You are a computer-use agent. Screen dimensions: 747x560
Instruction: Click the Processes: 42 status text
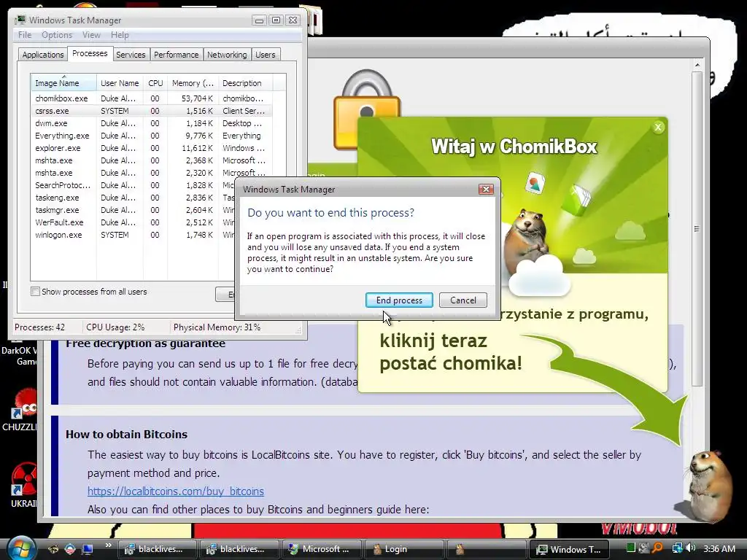coord(39,327)
